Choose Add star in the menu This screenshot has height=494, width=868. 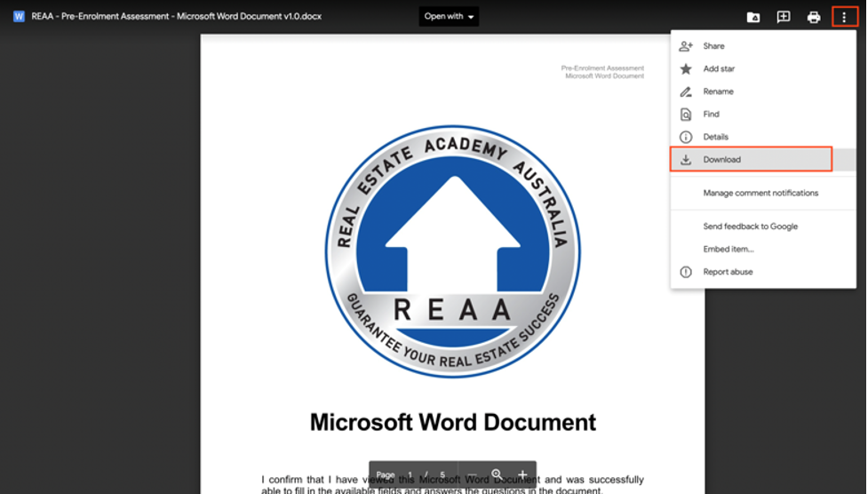pos(763,68)
